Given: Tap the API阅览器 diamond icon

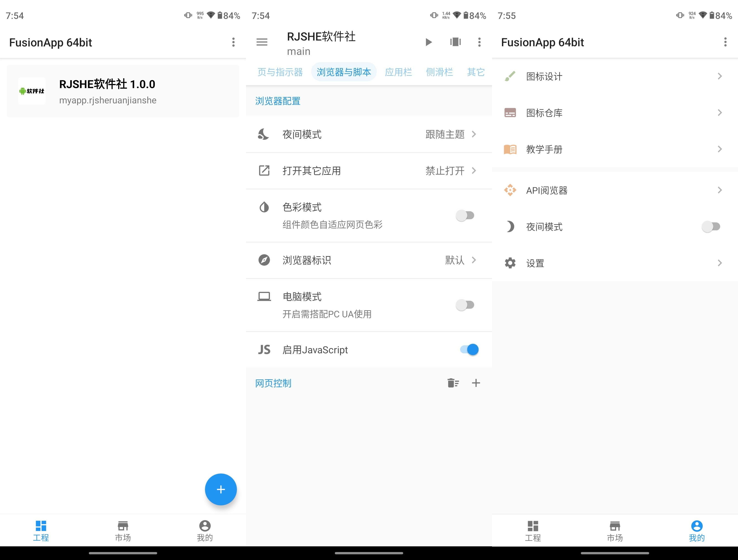Looking at the screenshot, I should point(510,190).
